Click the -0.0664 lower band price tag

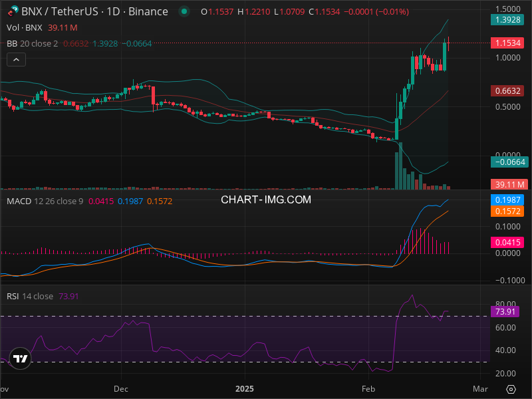click(x=509, y=162)
